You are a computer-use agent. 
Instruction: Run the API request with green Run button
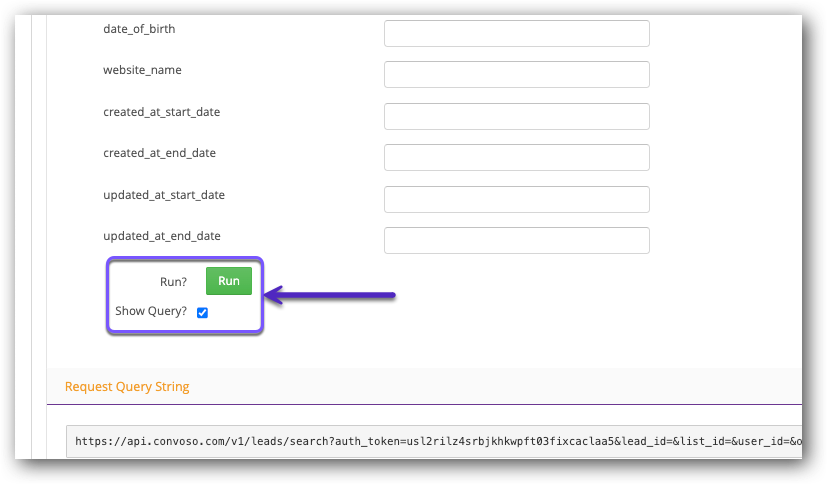pos(228,281)
